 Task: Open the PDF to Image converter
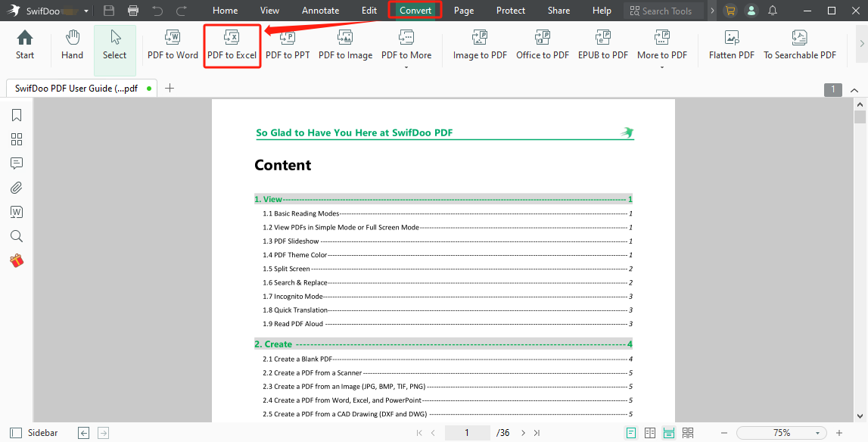345,45
